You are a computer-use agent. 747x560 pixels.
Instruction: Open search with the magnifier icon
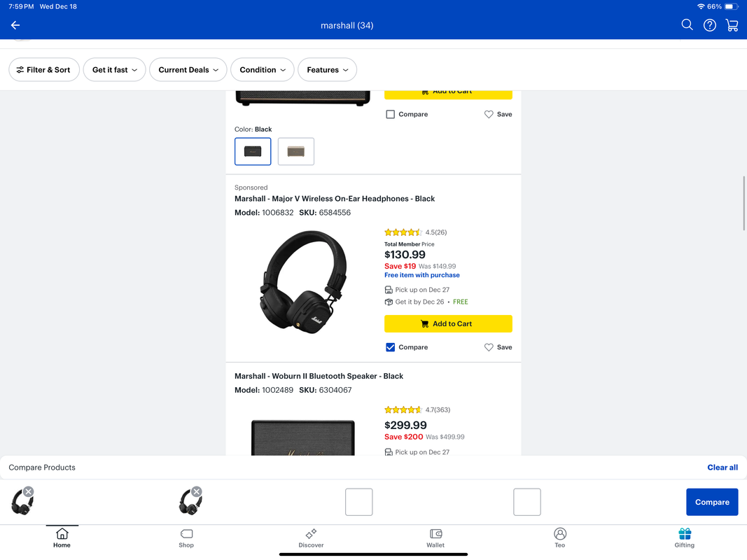coord(687,24)
